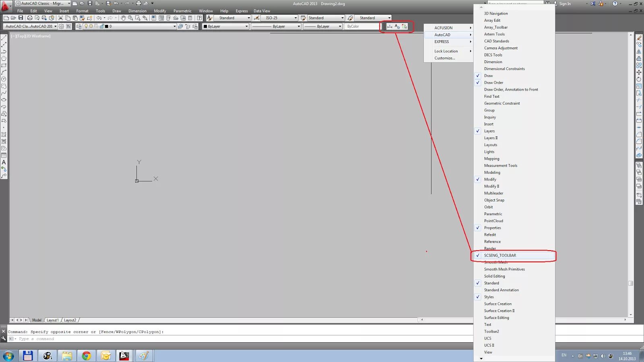This screenshot has width=644, height=362.
Task: Choose Customize... in the context menu
Action: tap(449, 58)
